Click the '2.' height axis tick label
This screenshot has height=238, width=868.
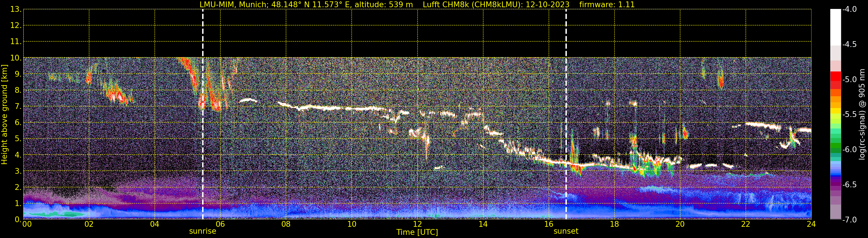coord(18,188)
